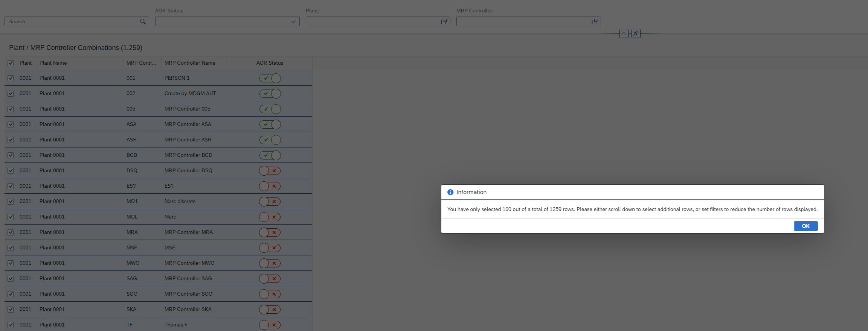Viewport: 868px width, 331px height.
Task: Click the MRP Controller MRA name cell
Action: [x=189, y=232]
